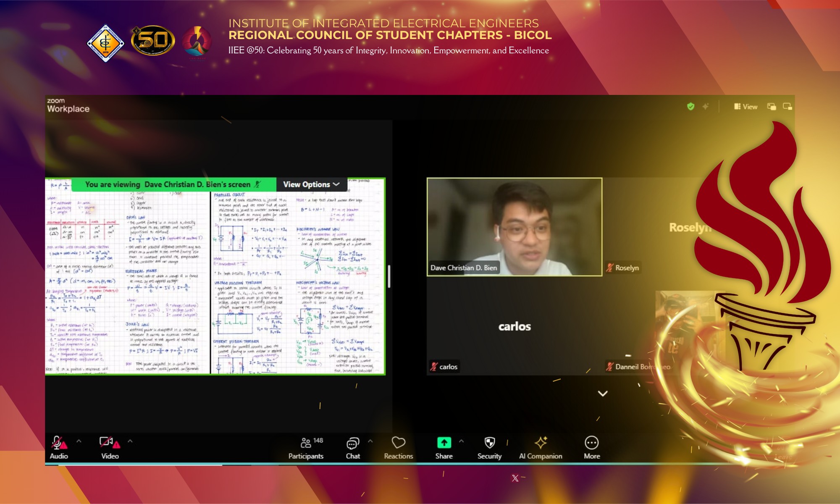
Task: Show more participants with the down chevron
Action: pos(603,394)
